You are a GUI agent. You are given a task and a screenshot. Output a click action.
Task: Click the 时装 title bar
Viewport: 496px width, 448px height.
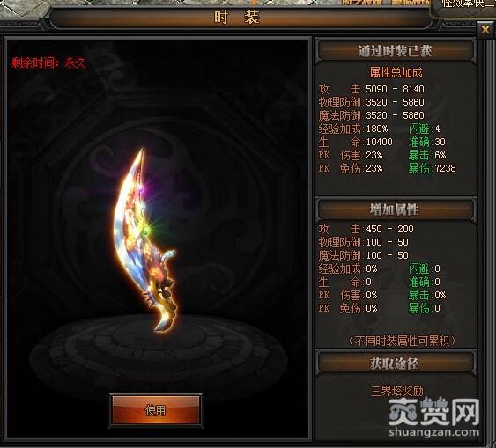coord(237,18)
